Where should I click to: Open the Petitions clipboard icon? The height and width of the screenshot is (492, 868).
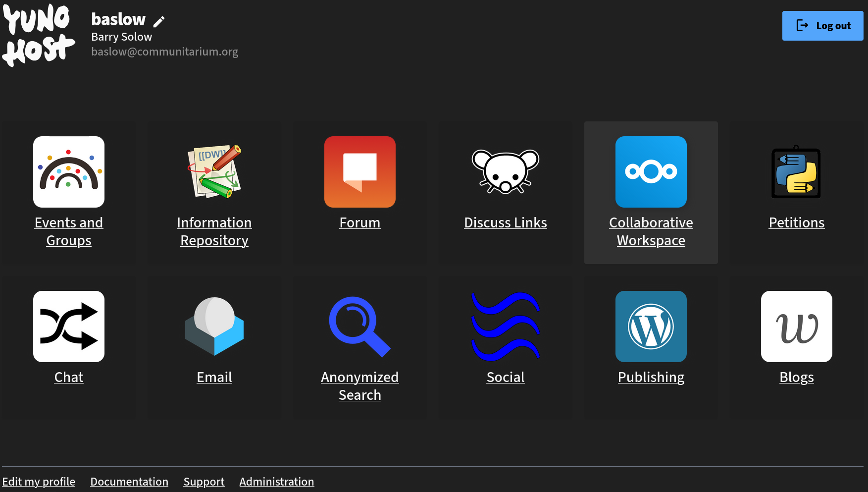pyautogui.click(x=797, y=172)
